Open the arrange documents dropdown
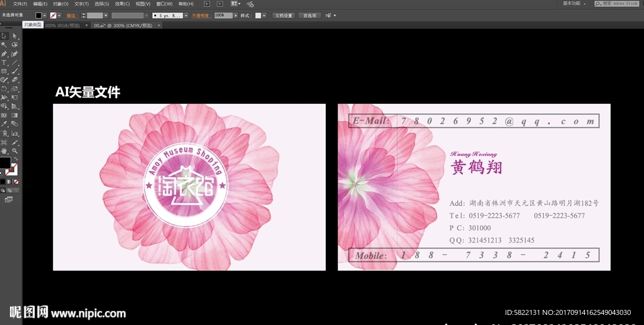The width and height of the screenshot is (644, 325). (x=236, y=4)
